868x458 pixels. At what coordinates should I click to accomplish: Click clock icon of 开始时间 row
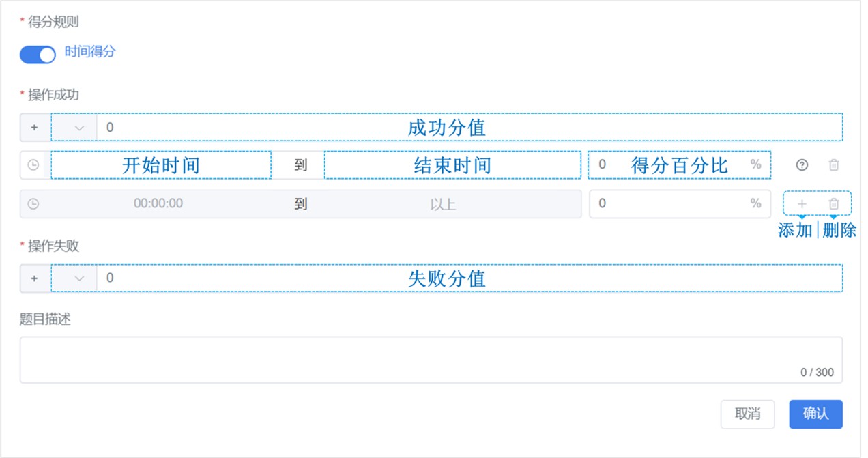click(x=33, y=165)
